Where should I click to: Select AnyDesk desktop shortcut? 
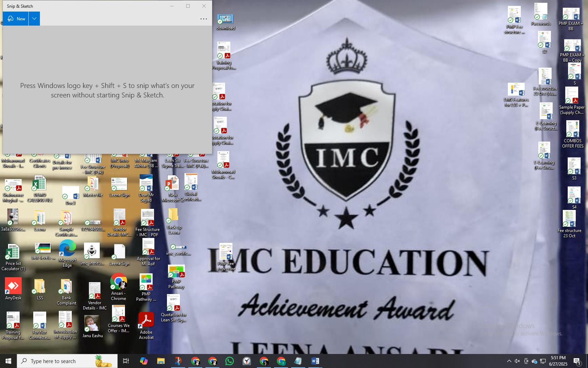(x=13, y=289)
